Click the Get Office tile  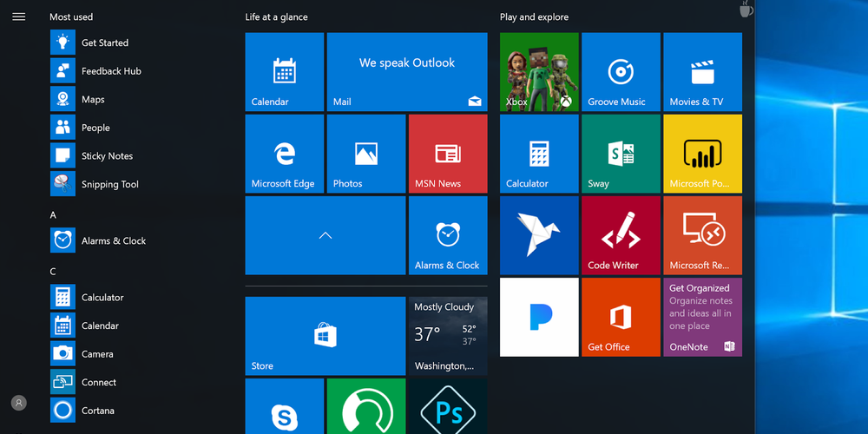point(621,317)
